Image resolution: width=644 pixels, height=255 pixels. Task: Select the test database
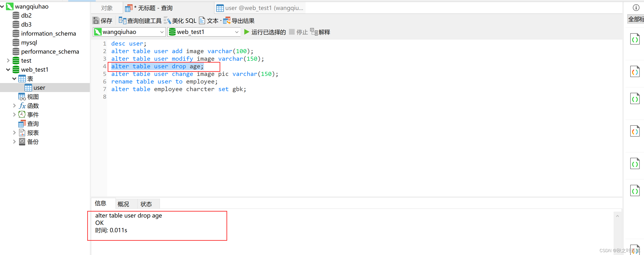point(22,60)
